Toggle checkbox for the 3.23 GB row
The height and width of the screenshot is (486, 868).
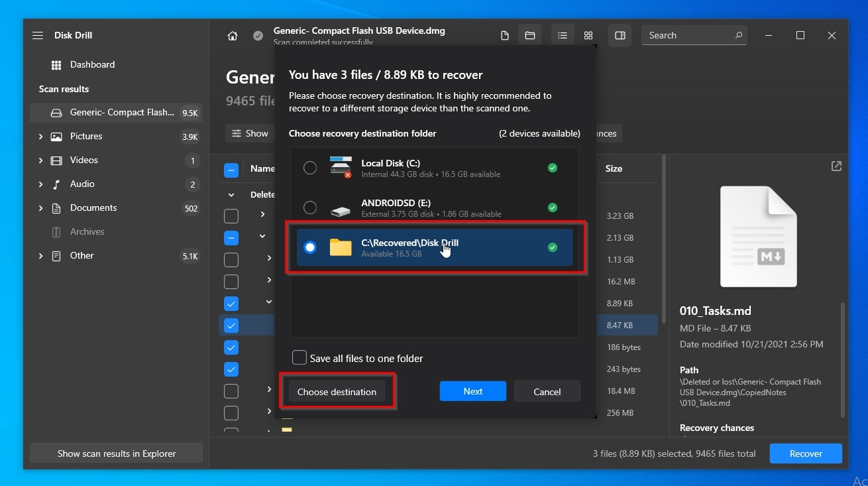click(x=231, y=216)
